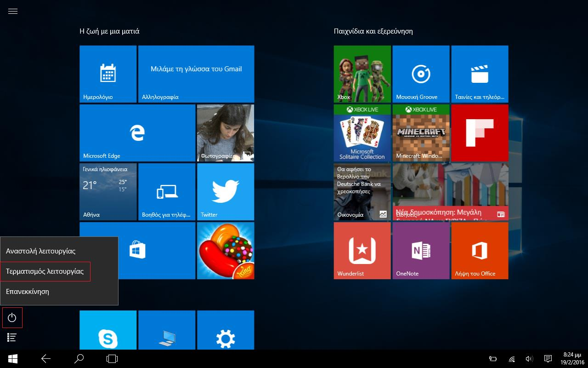Screen dimensions: 588x368
Task: Launch the Wunderlist tile
Action: [362, 251]
